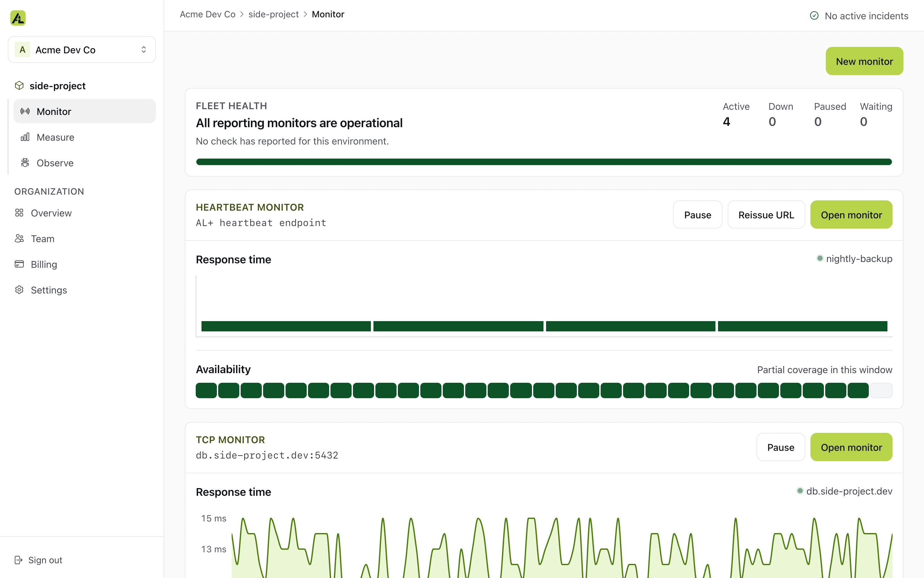Click the Monitor breadcrumb item
Screen dimensions: 924x578
[328, 14]
